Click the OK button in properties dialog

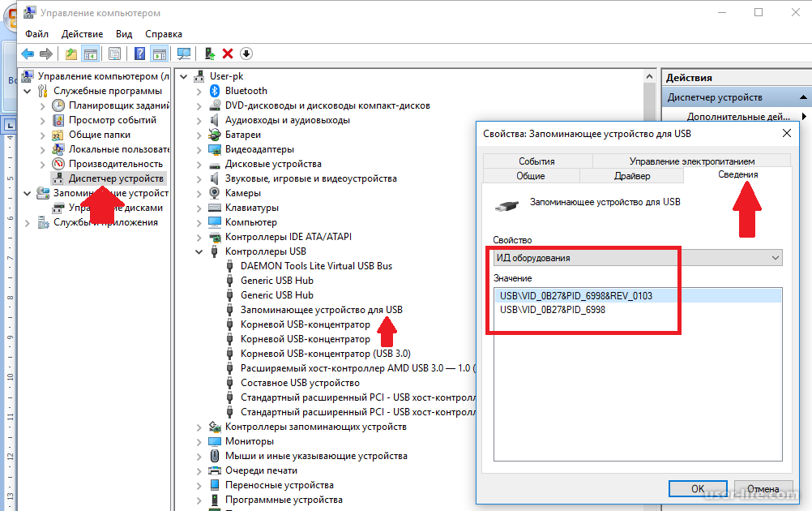pyautogui.click(x=698, y=489)
